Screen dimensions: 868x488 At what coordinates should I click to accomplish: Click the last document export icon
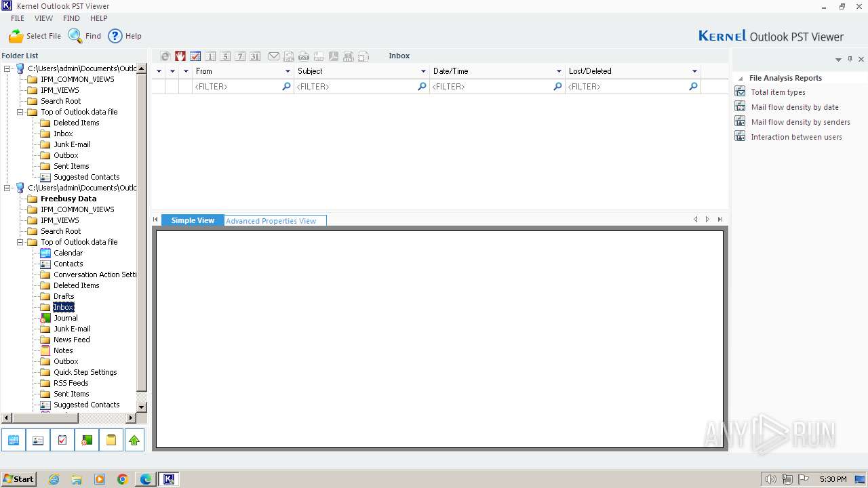coord(363,56)
